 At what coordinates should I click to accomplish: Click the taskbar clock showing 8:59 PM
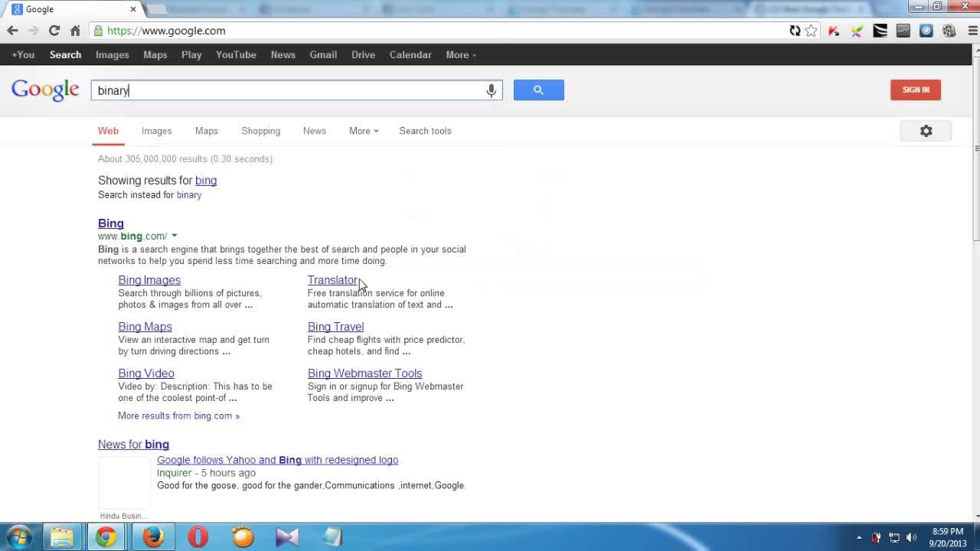pos(948,537)
